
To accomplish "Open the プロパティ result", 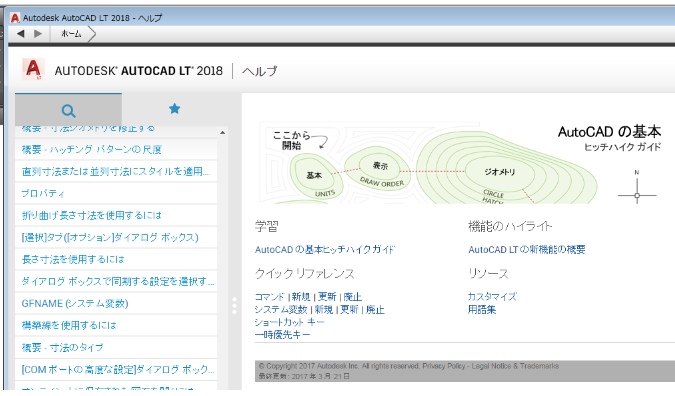I will (116, 193).
